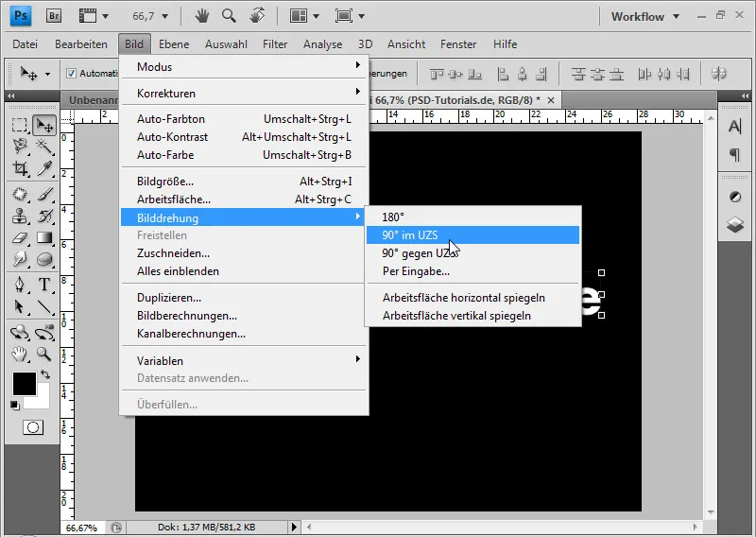Select the Magic Wand tool
The height and width of the screenshot is (537, 756).
pyautogui.click(x=43, y=146)
